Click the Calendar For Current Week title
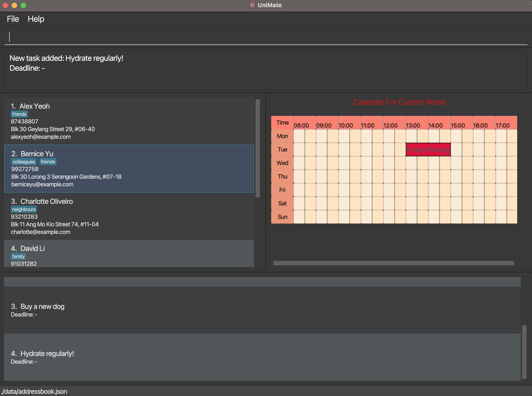This screenshot has width=532, height=396. pos(399,102)
